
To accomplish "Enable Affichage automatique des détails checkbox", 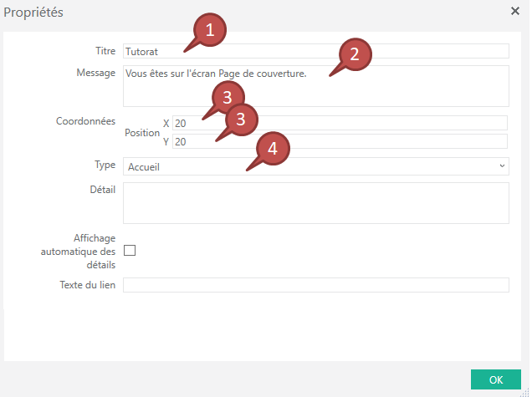I will (x=130, y=250).
